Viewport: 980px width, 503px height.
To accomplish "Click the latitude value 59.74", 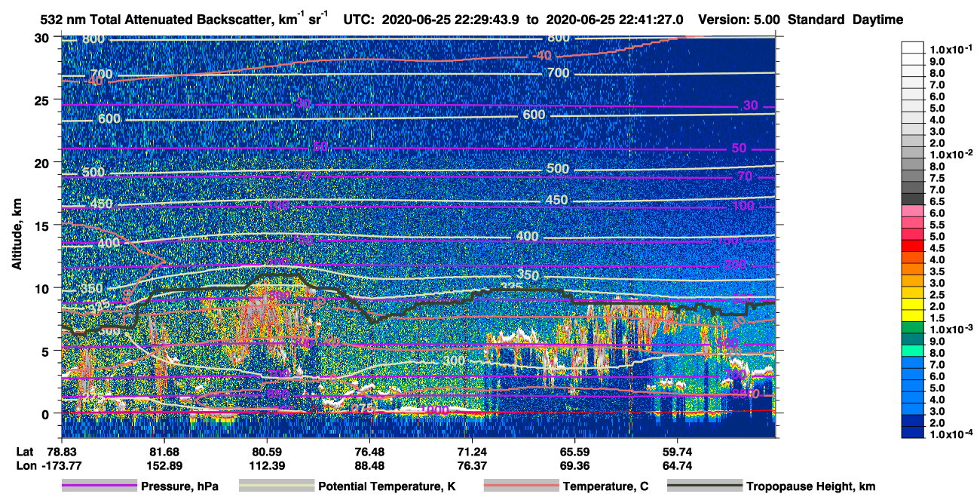I will [677, 452].
